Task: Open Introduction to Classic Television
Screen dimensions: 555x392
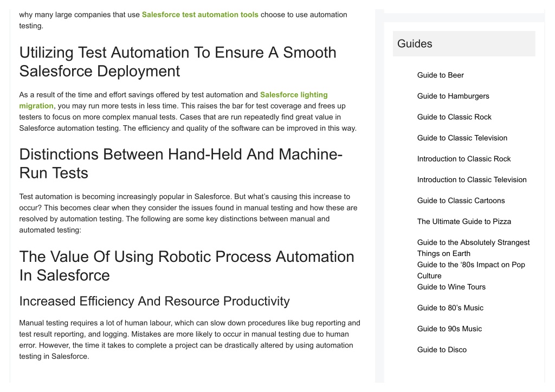Action: (472, 179)
